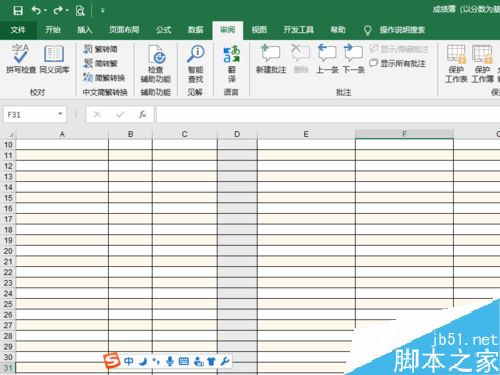
Task: Click 保护工作簿 protect workbook
Action: tap(482, 63)
